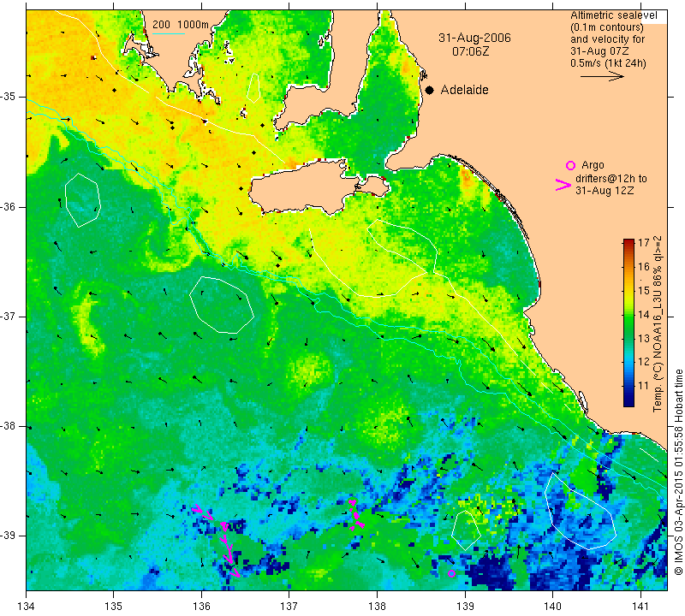Click the -36 latitude axis label
The height and width of the screenshot is (616, 685).
[x=9, y=206]
